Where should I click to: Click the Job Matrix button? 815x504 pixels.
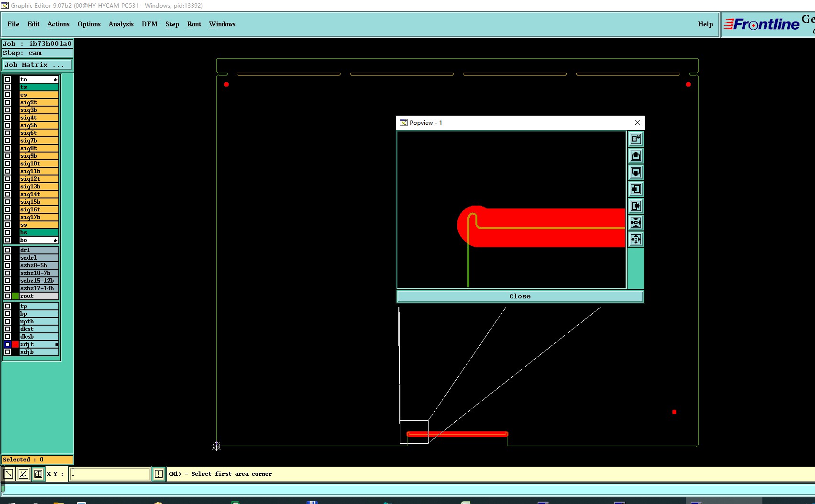37,65
